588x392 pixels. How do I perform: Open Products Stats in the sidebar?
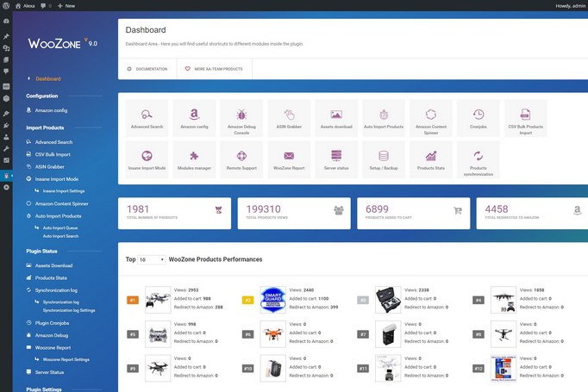(51, 278)
